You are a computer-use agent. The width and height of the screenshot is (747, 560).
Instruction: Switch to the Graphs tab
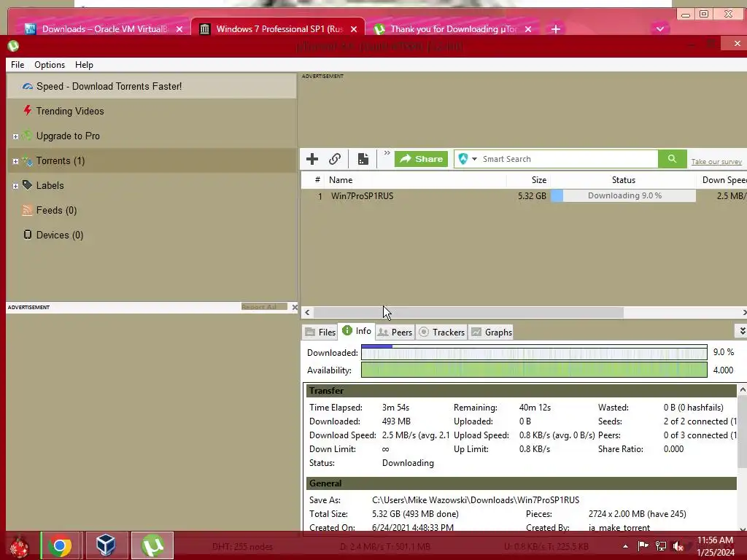click(492, 332)
